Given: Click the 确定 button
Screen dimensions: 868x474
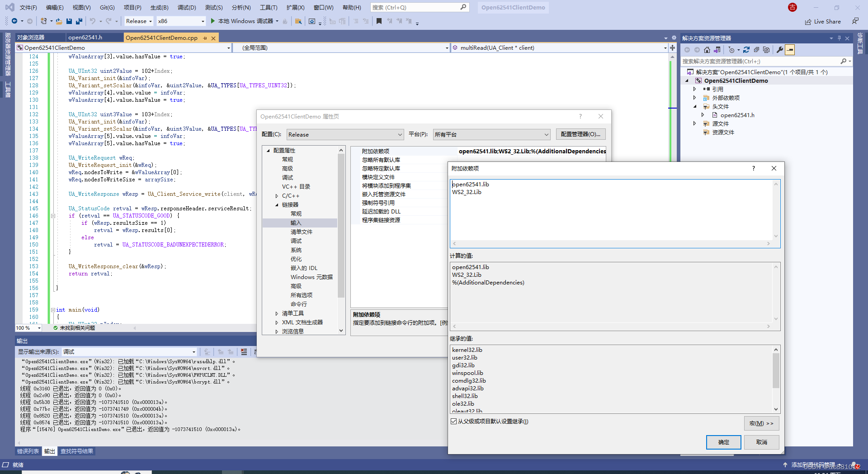Looking at the screenshot, I should point(723,442).
